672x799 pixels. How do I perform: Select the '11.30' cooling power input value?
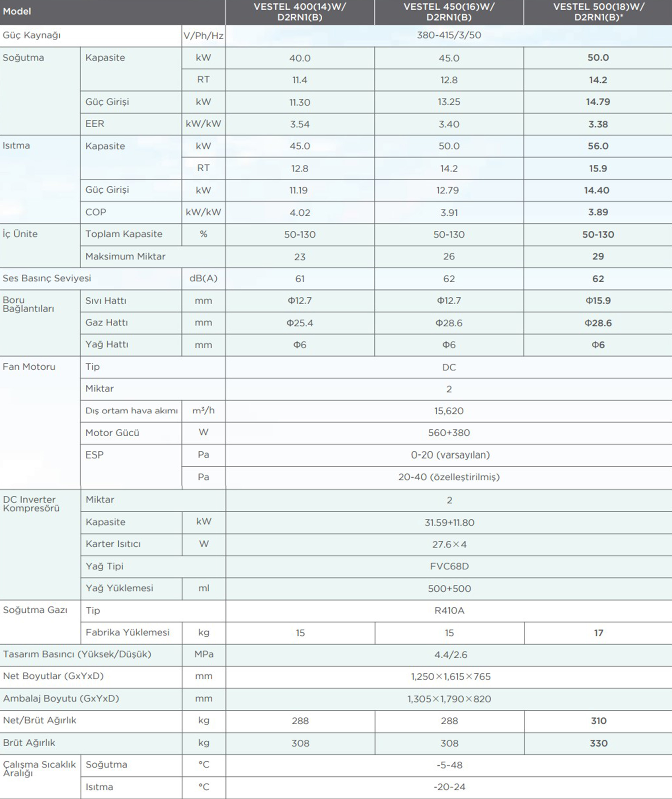pyautogui.click(x=300, y=103)
